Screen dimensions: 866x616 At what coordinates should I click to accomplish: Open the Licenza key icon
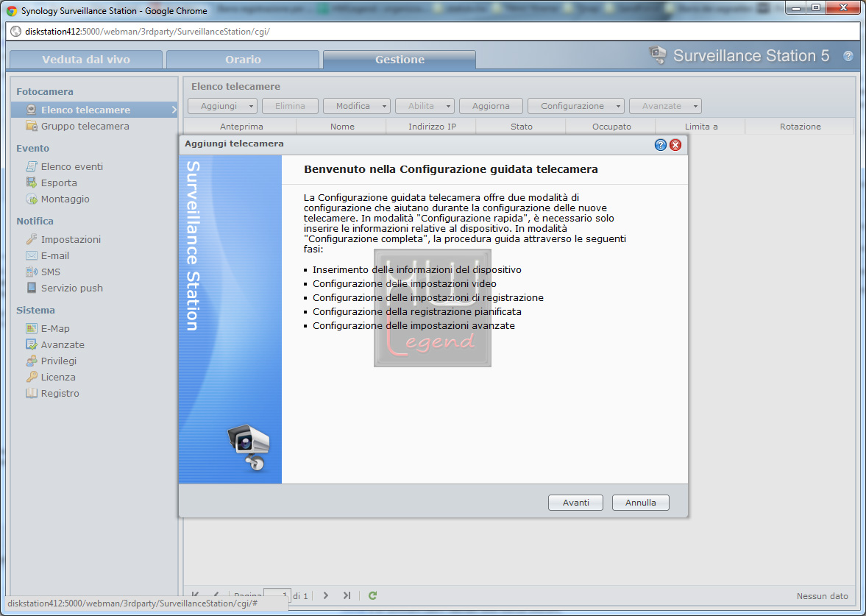coord(32,377)
